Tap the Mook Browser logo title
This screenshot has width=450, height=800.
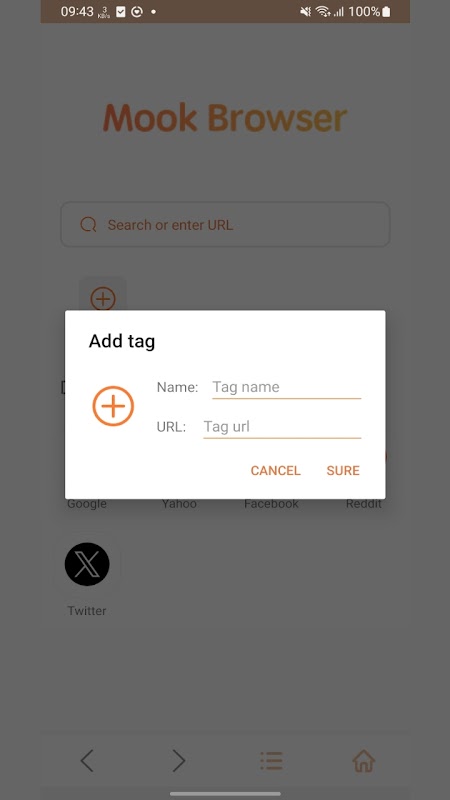(x=225, y=118)
